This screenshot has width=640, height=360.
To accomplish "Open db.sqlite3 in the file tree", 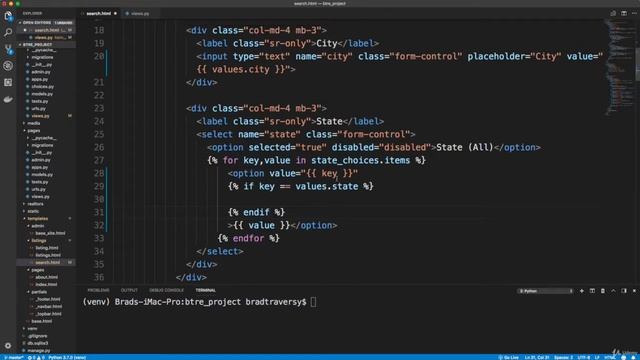I will 38,343.
